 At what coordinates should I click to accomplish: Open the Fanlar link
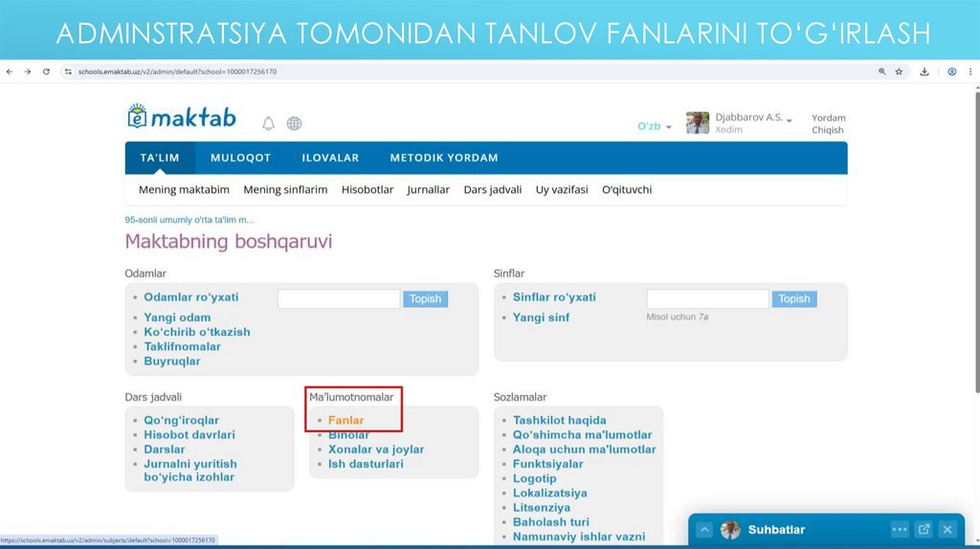click(345, 420)
